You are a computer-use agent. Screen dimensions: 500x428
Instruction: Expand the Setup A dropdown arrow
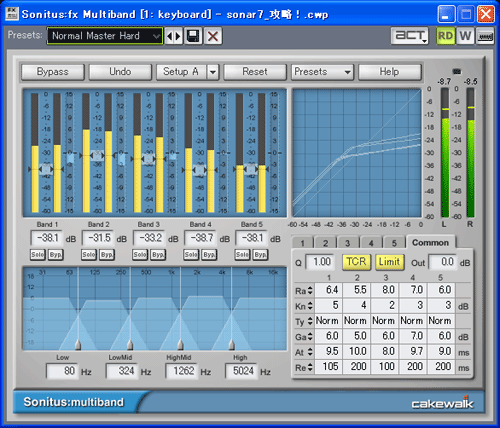pos(213,72)
